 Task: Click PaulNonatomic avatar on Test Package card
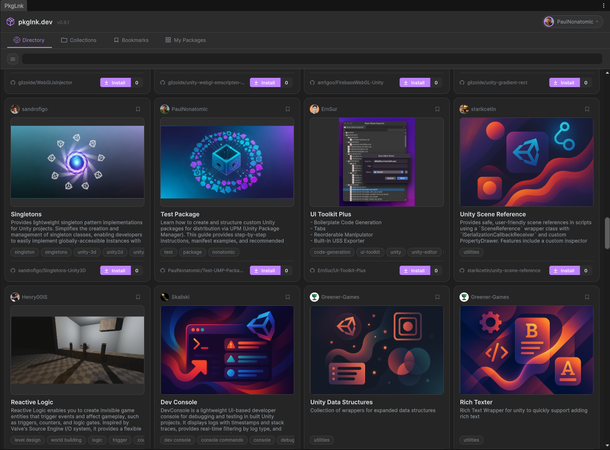(x=165, y=109)
